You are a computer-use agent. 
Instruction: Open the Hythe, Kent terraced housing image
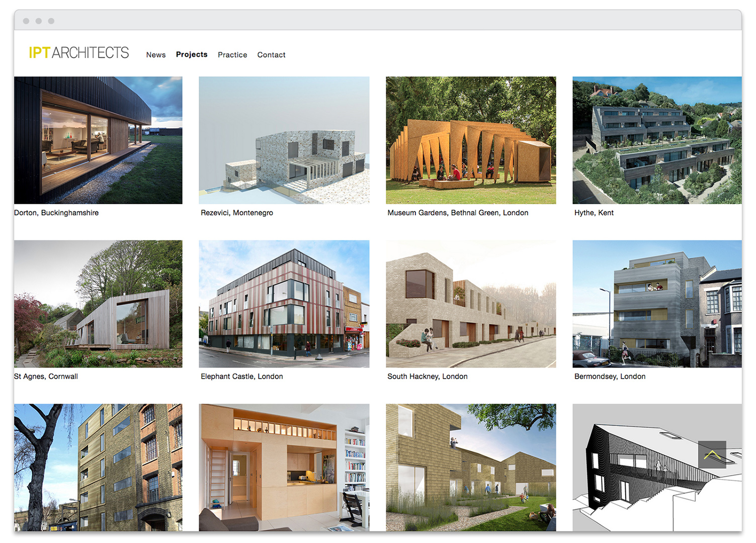point(657,140)
